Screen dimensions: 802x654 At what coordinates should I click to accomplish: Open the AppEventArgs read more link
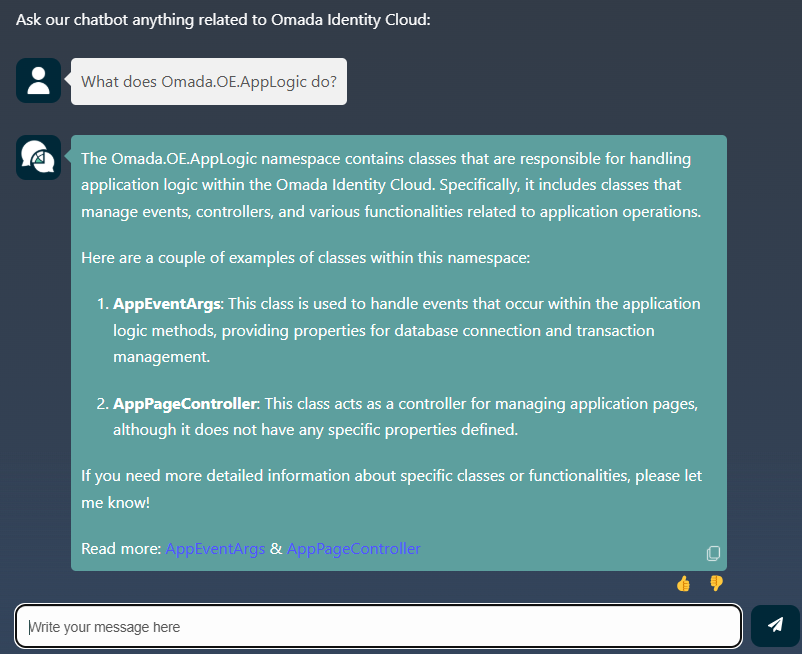[215, 549]
